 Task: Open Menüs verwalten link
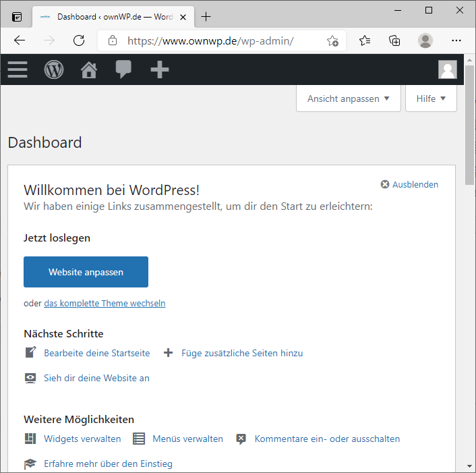(x=187, y=439)
